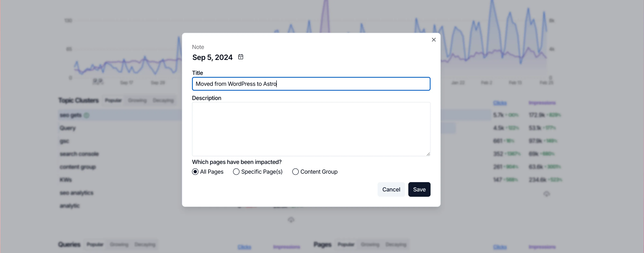Save the note
This screenshot has width=644, height=253.
tap(419, 190)
